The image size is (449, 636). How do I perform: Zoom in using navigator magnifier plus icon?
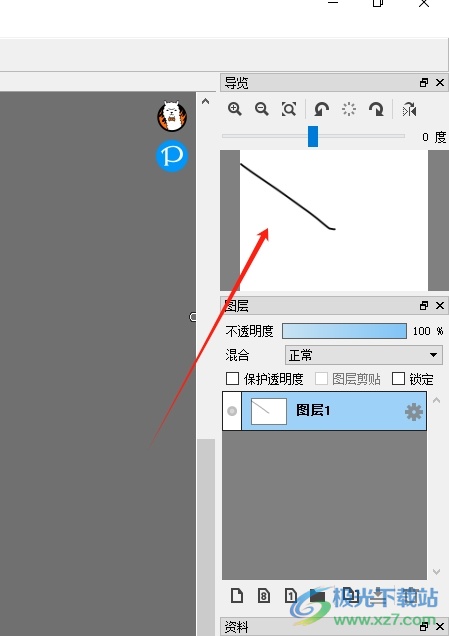[x=235, y=109]
